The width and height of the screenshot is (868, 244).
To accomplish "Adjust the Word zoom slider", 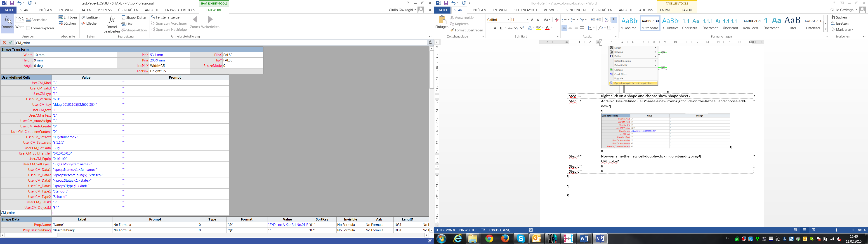I will 836,230.
